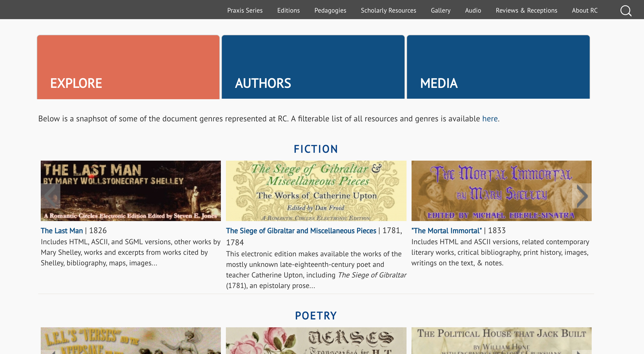The image size is (644, 354).
Task: Open Scholarly Resources menu
Action: [388, 10]
